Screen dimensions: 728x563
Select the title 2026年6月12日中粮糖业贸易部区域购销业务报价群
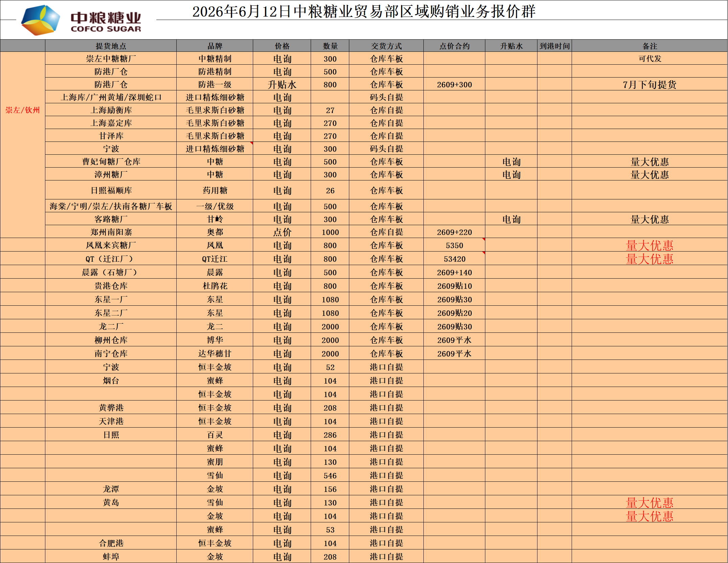click(364, 11)
